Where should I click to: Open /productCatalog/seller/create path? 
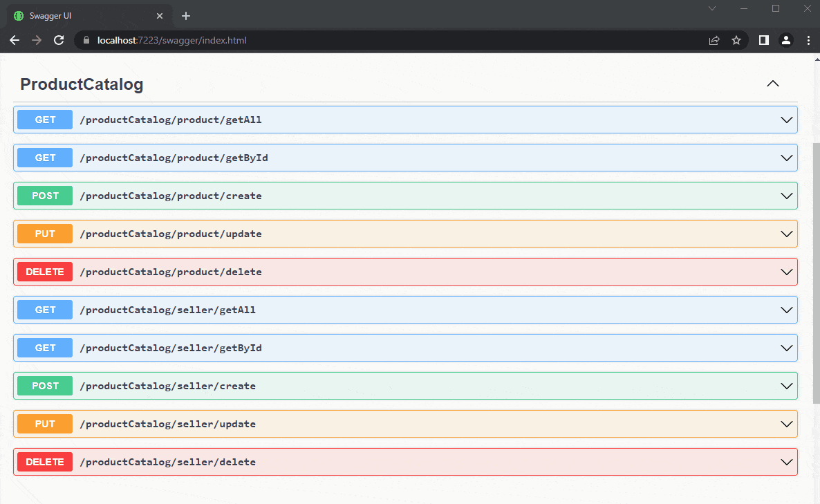click(x=167, y=386)
